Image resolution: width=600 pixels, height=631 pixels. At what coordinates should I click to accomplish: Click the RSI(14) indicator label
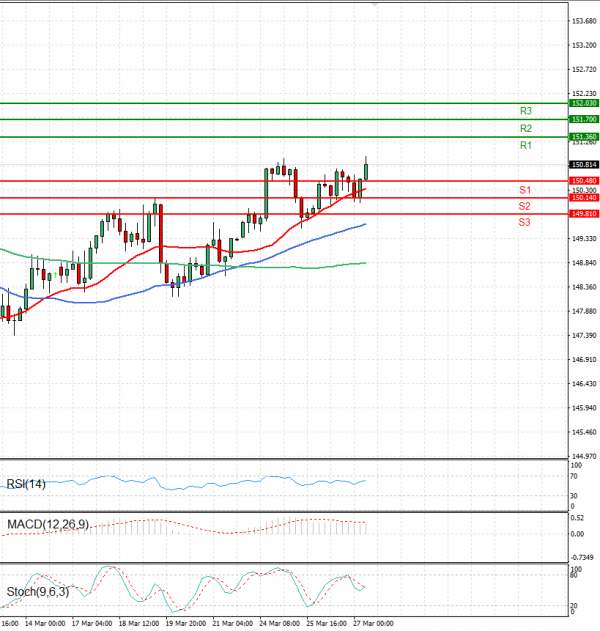26,484
